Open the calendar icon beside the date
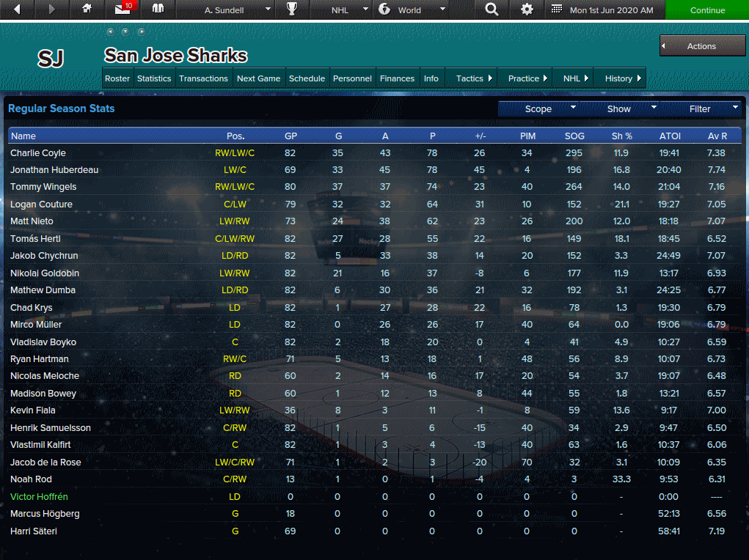This screenshot has width=749, height=560. (557, 9)
